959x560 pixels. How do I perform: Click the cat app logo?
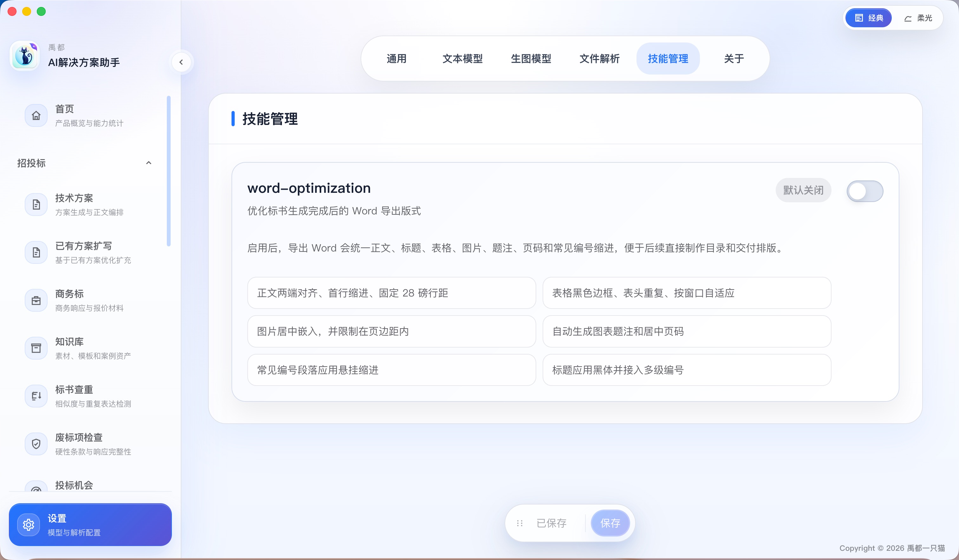coord(25,56)
